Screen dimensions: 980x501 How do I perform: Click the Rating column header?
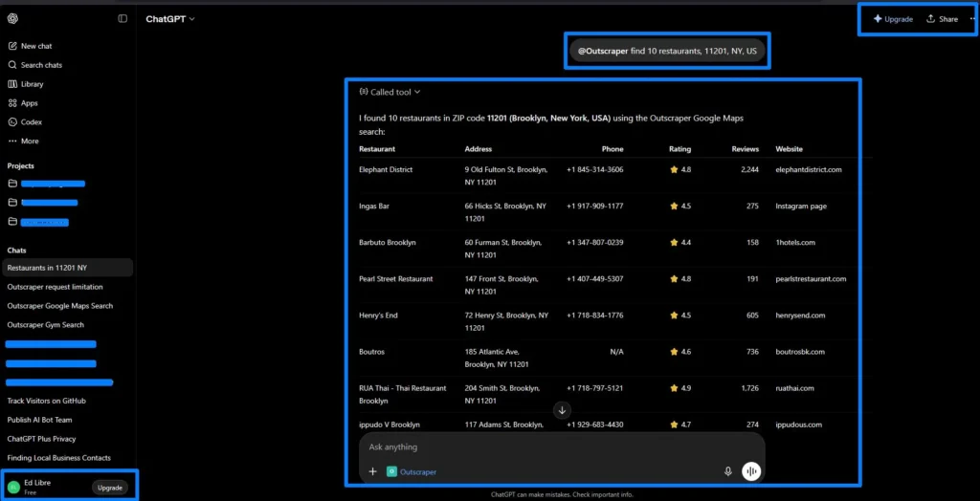tap(680, 149)
